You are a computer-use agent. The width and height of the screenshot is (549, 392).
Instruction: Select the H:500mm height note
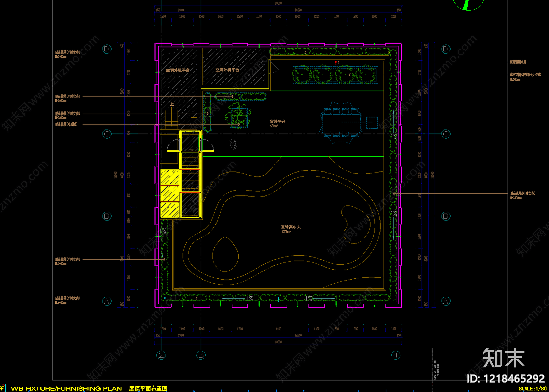click(515, 79)
